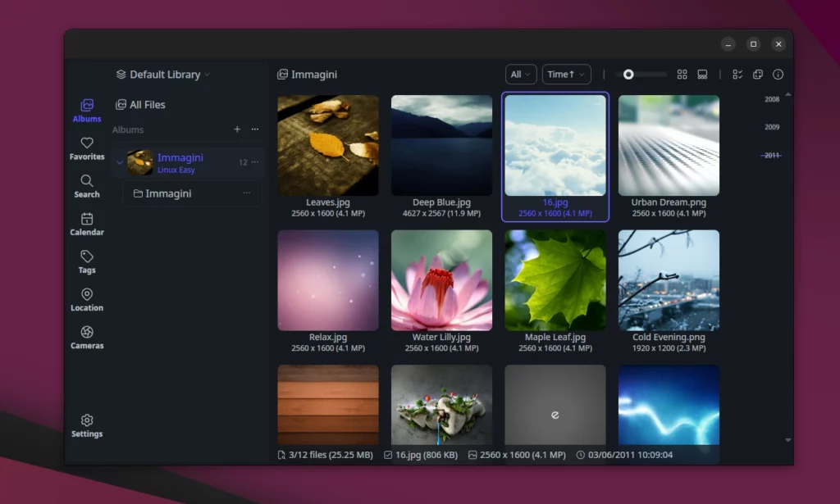Switch to grid view mode
The width and height of the screenshot is (840, 504).
682,74
